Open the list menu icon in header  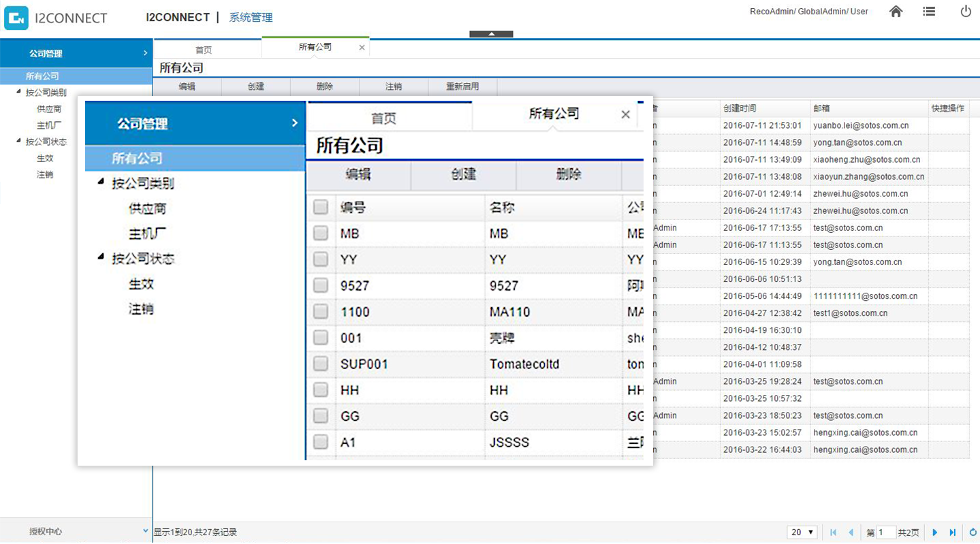pyautogui.click(x=929, y=12)
